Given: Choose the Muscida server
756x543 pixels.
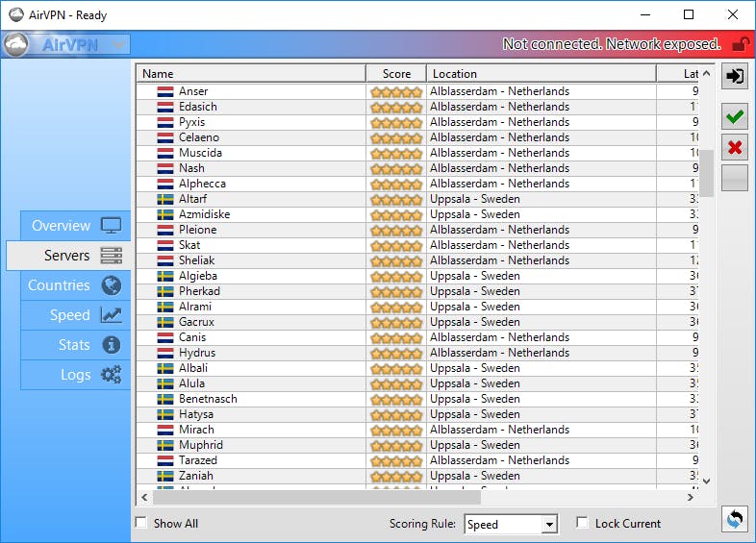Looking at the screenshot, I should pyautogui.click(x=417, y=153).
